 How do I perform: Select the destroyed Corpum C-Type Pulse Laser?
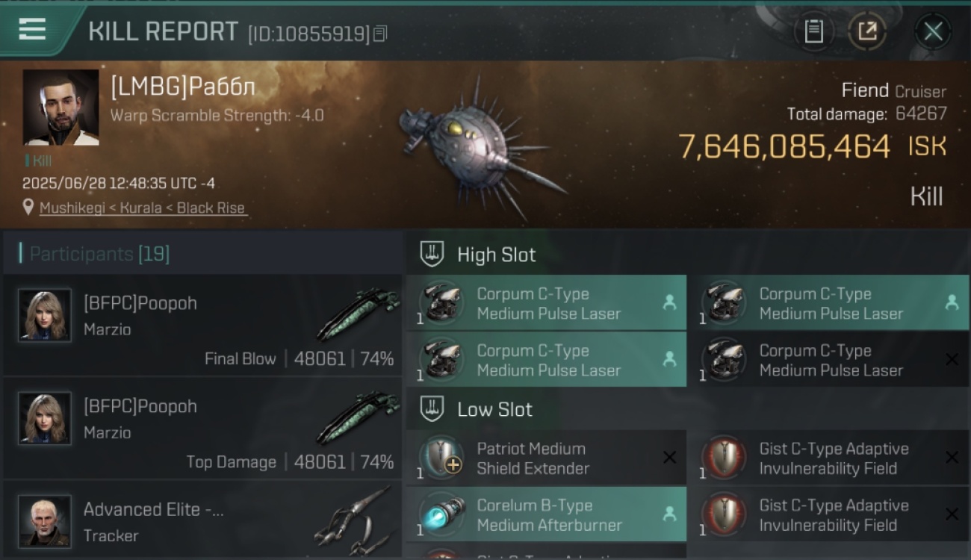(x=828, y=360)
